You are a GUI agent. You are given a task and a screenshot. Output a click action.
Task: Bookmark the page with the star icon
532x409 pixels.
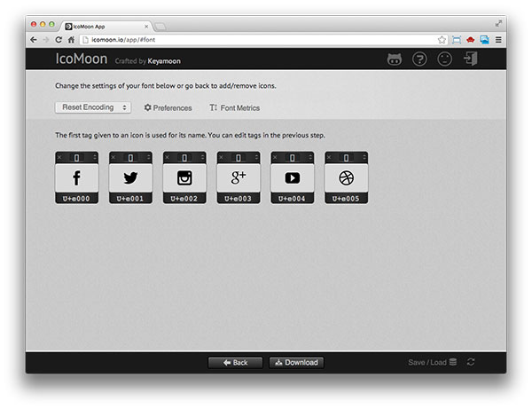coord(442,40)
